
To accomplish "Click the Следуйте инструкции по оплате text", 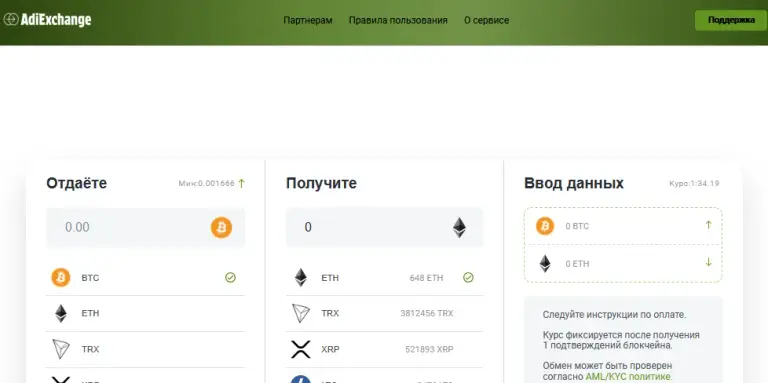I will pos(614,315).
